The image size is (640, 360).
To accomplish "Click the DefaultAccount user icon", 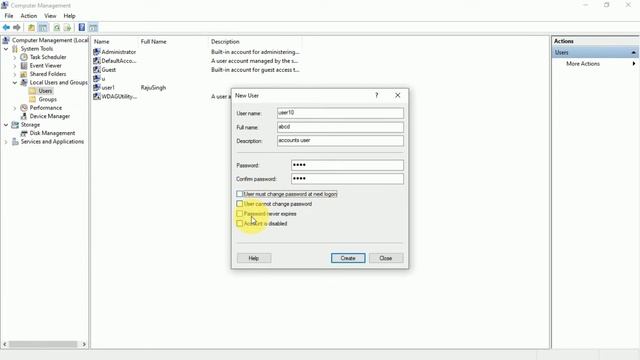I will (97, 61).
